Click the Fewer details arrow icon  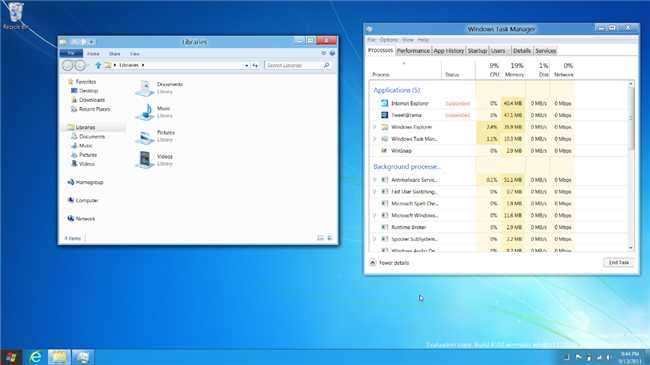pos(373,263)
